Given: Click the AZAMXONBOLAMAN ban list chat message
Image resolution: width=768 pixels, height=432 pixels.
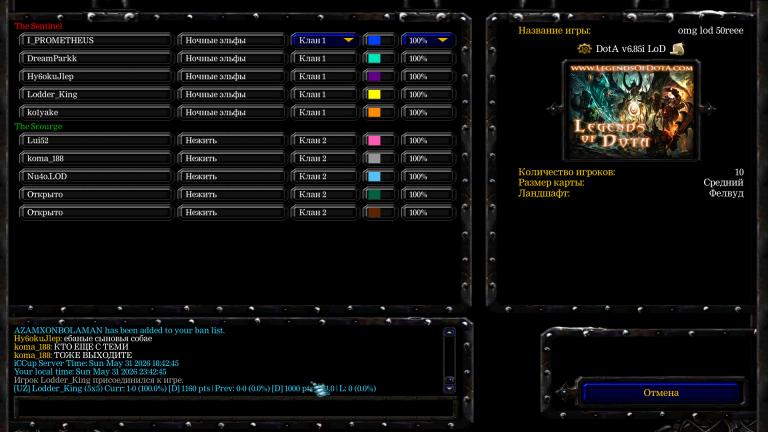Looking at the screenshot, I should point(119,330).
